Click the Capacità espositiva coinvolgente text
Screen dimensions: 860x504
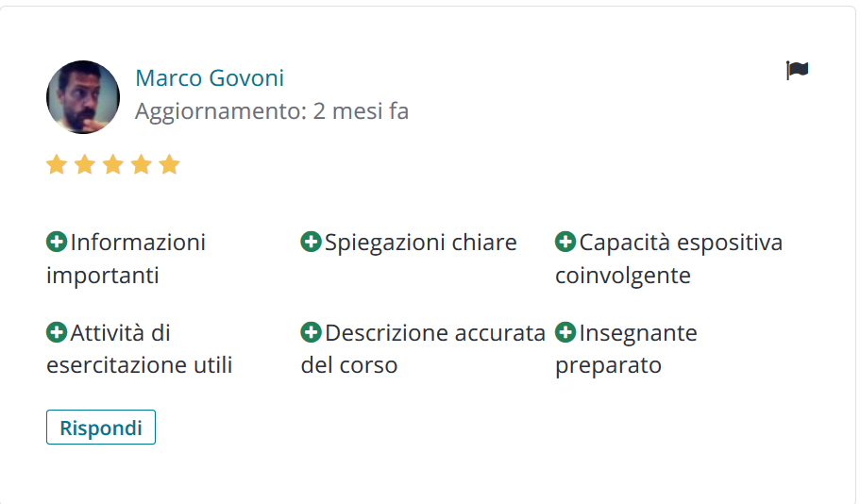[669, 259]
